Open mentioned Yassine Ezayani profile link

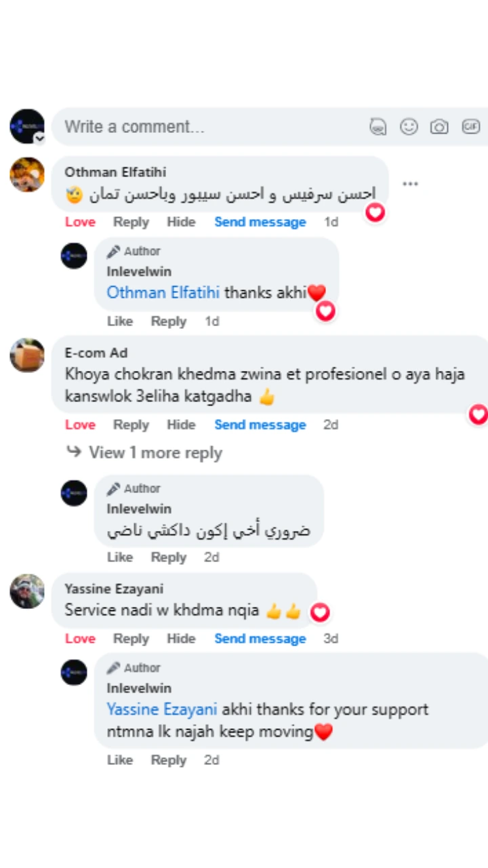coord(162,709)
